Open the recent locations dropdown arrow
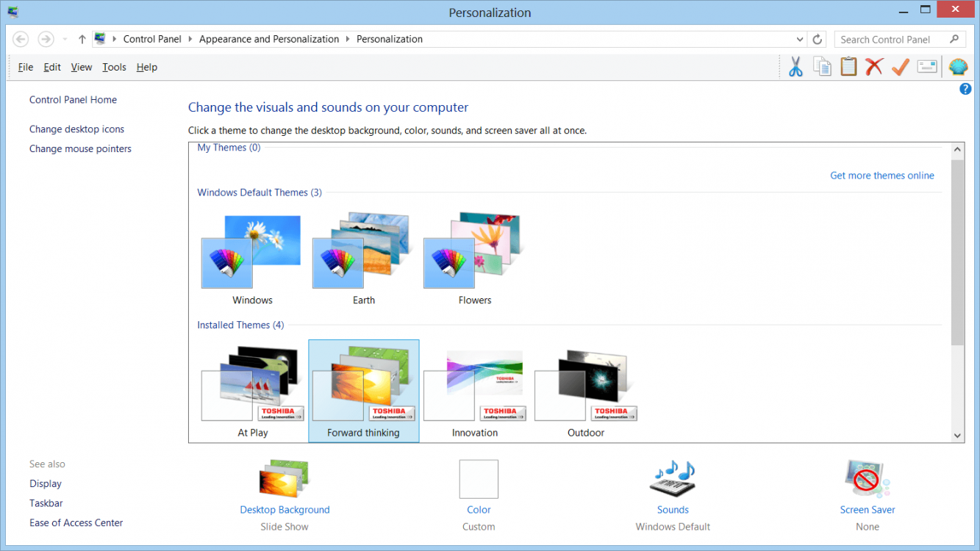Image resolution: width=980 pixels, height=551 pixels. [x=65, y=39]
